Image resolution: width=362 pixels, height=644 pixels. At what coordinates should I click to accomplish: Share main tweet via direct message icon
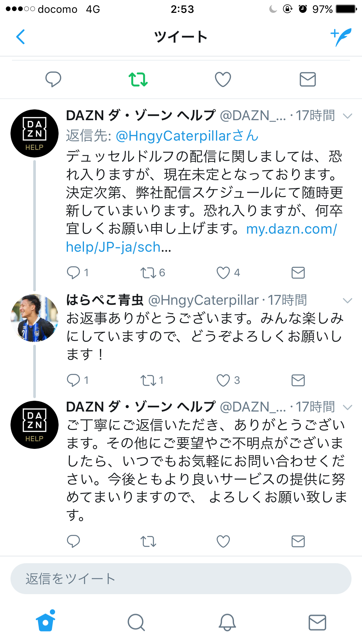point(308,79)
